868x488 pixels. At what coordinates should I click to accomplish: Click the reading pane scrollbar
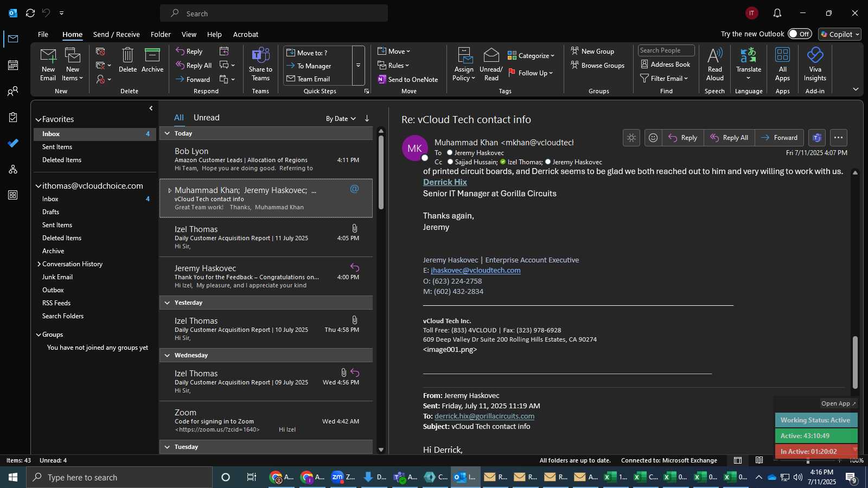(x=855, y=362)
